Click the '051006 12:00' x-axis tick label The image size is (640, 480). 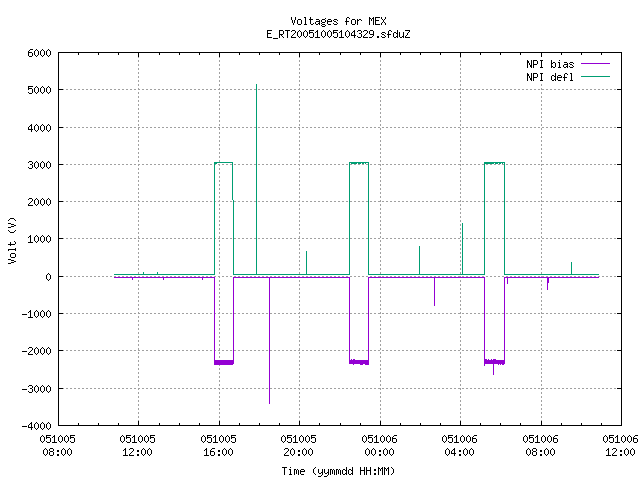pos(620,446)
